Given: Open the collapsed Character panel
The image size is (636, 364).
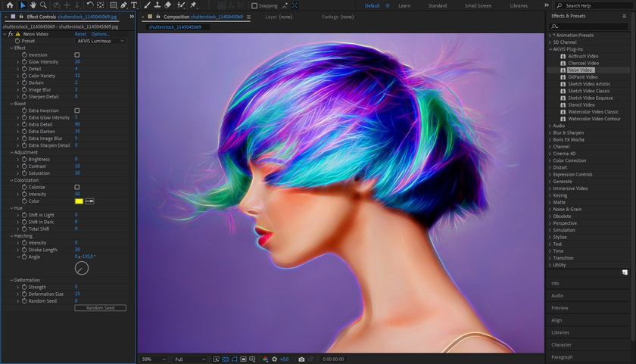Looking at the screenshot, I should (561, 345).
